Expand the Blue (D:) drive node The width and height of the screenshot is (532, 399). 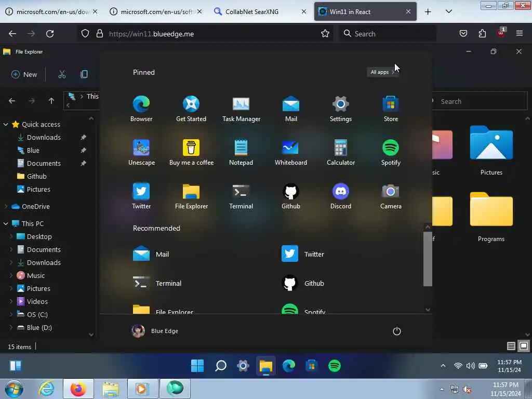pos(11,327)
